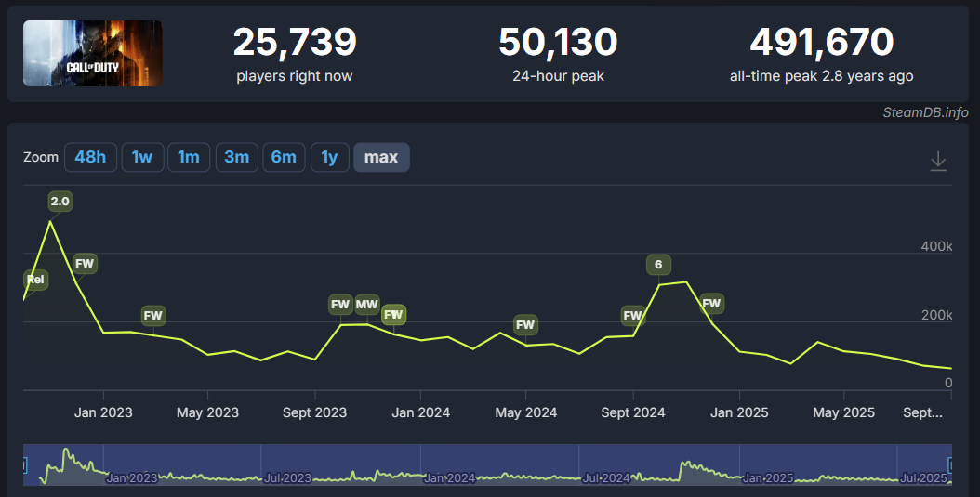Click the FW marker before Jan 2025

coord(711,304)
